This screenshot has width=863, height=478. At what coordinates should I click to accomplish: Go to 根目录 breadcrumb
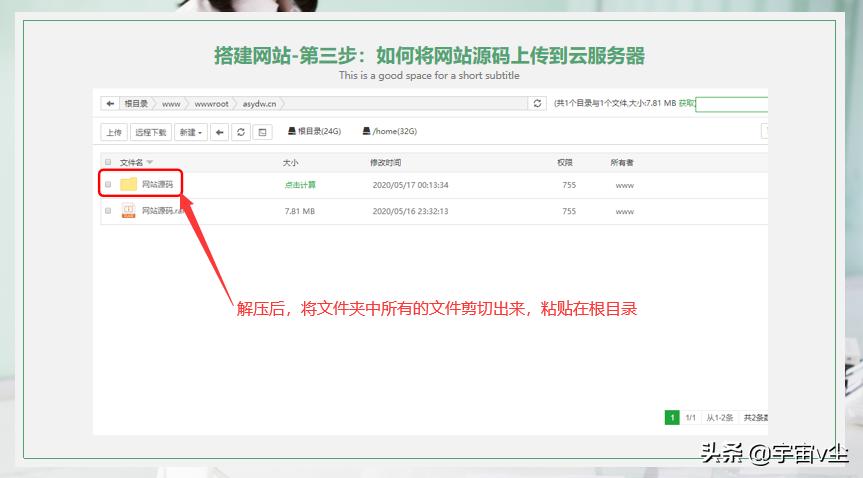(x=135, y=104)
